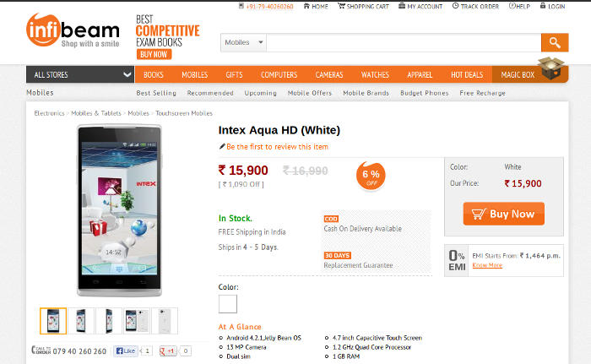The image size is (591, 364).
Task: Click Know More under EMI
Action: 487,265
